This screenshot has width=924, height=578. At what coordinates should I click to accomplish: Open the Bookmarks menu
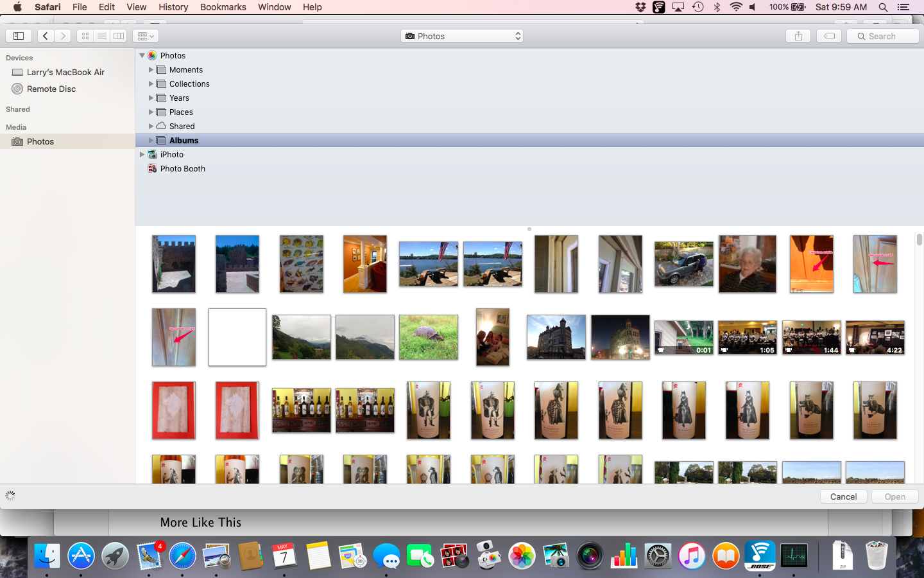coord(223,7)
